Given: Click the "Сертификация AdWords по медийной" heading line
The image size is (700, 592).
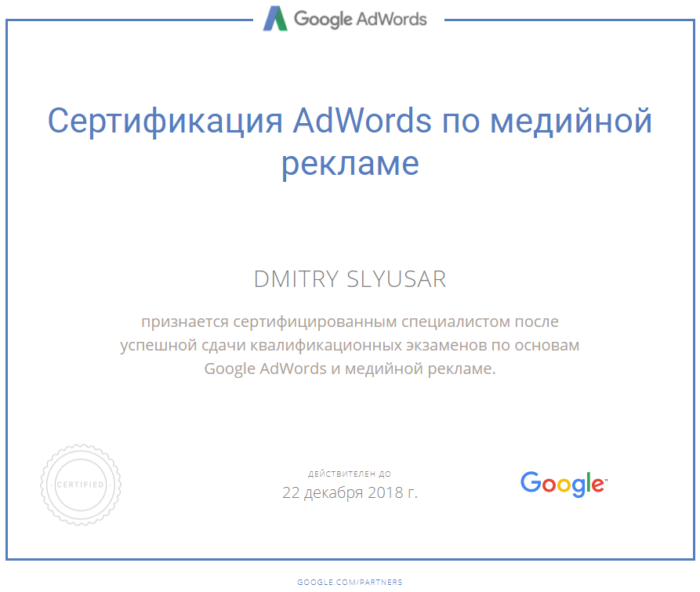Looking at the screenshot, I should [x=350, y=122].
